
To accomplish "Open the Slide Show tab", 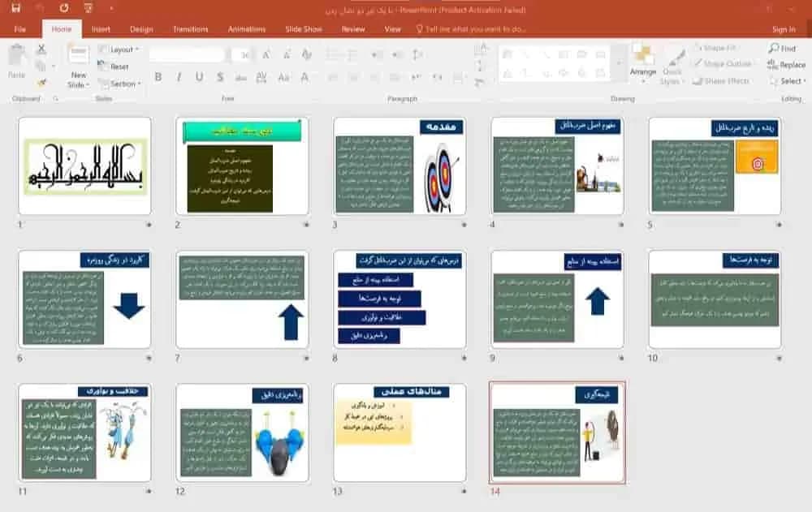I will (x=304, y=29).
